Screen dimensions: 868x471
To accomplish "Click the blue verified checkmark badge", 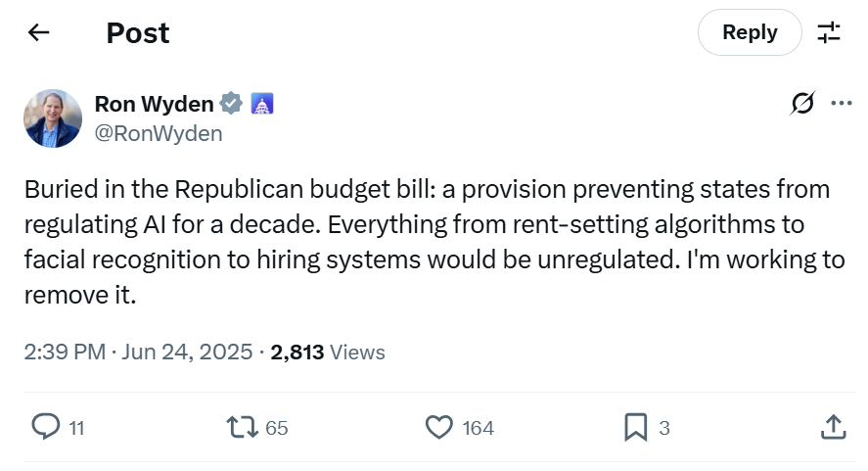I will (231, 104).
